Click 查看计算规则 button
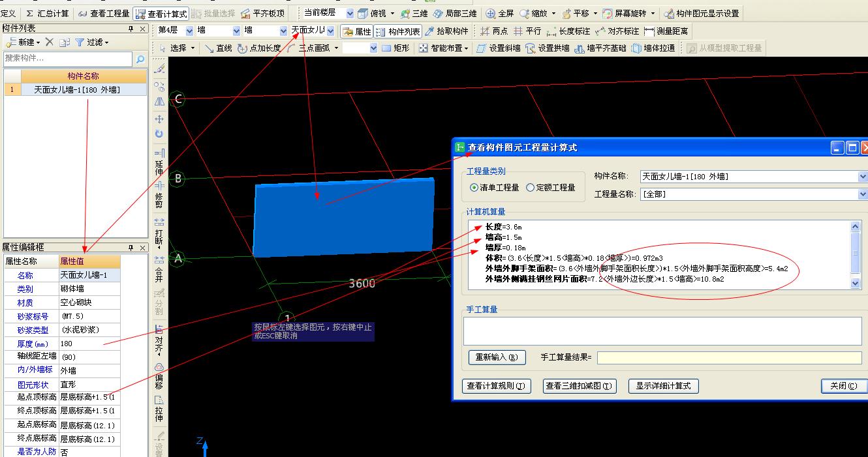Screen dimensions: 868x457 496,386
